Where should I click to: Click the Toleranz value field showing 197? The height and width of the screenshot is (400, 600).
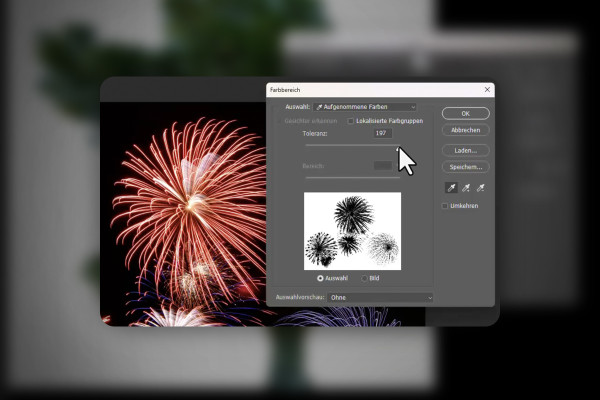[383, 133]
